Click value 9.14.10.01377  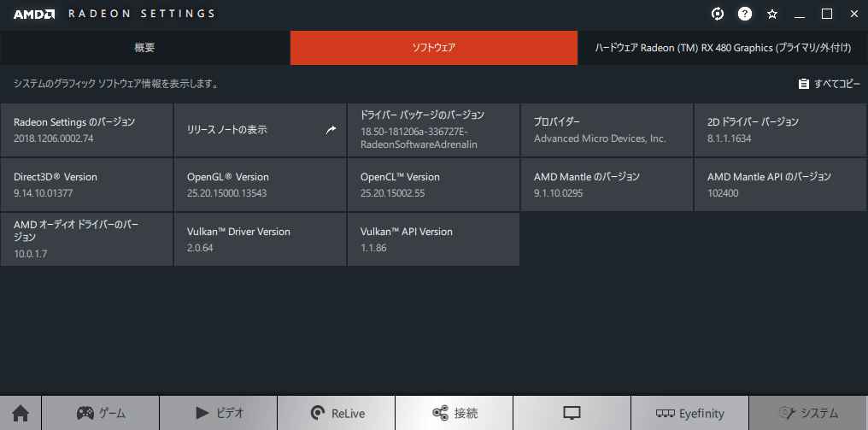[44, 193]
